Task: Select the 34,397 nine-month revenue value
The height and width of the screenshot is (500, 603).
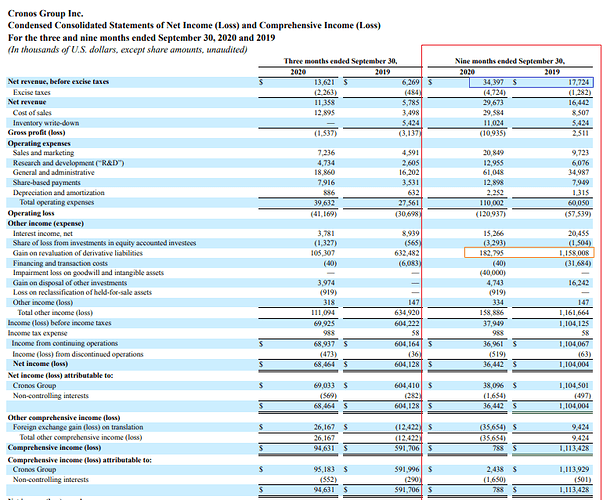Action: (x=493, y=82)
